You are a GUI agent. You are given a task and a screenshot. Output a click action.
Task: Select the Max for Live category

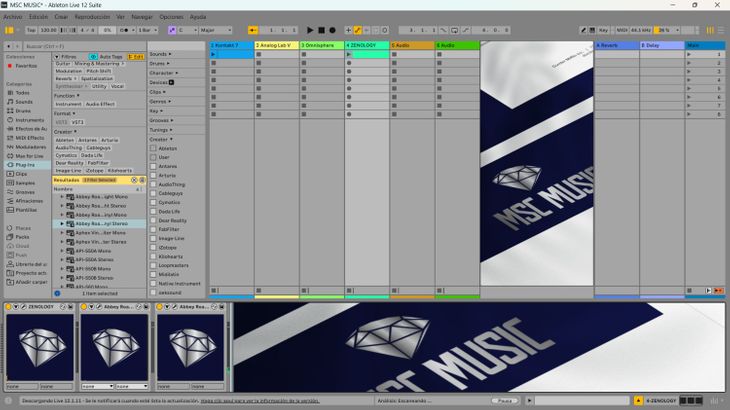[29, 156]
